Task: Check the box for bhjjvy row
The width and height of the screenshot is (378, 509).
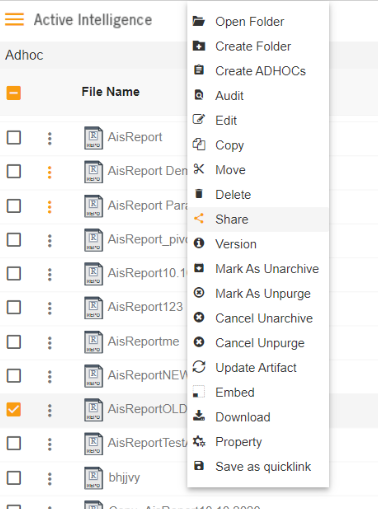Action: coord(14,478)
